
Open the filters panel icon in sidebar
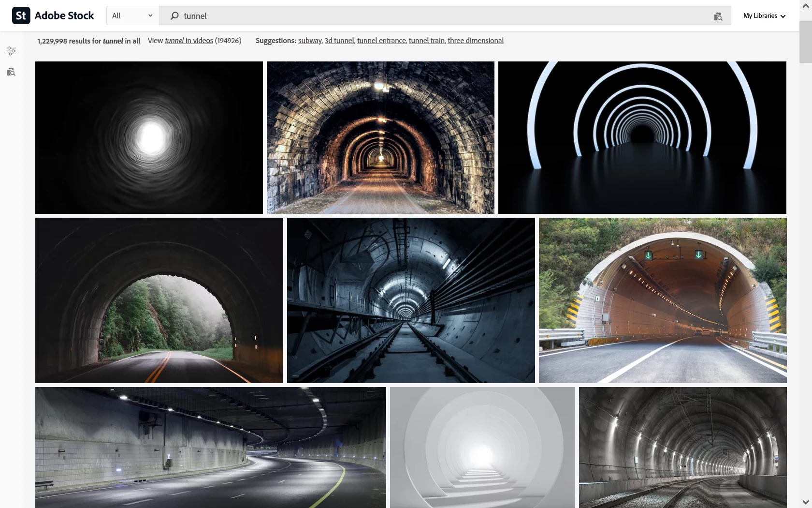coord(11,51)
